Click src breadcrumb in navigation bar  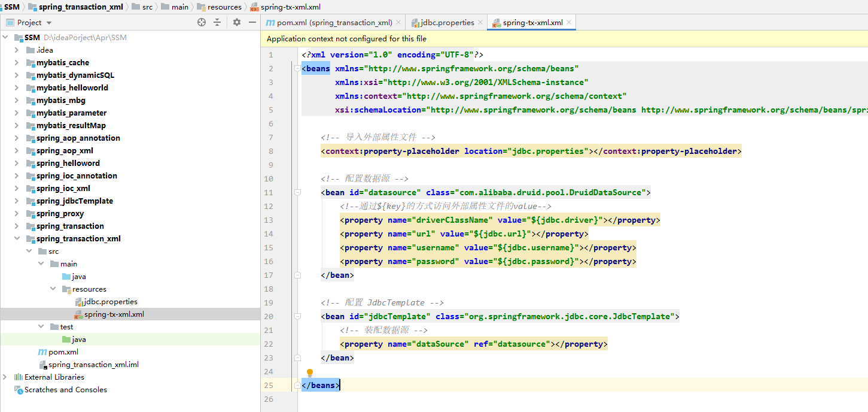pyautogui.click(x=147, y=7)
